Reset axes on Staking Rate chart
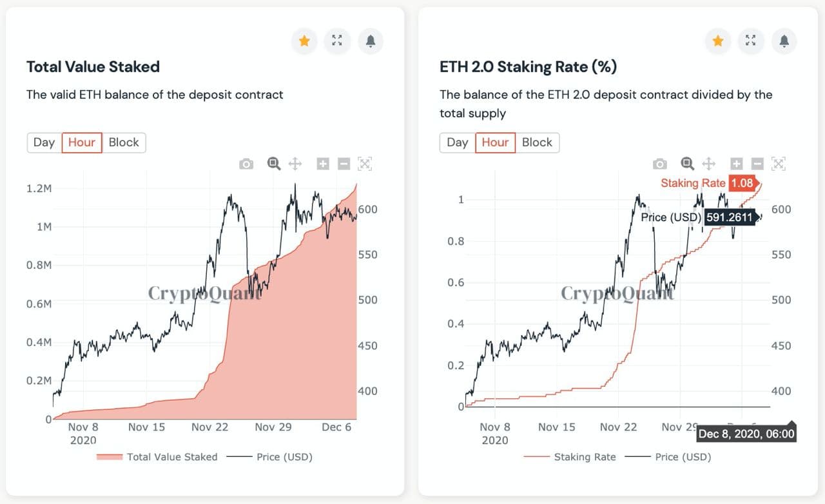The image size is (825, 504). [x=779, y=164]
